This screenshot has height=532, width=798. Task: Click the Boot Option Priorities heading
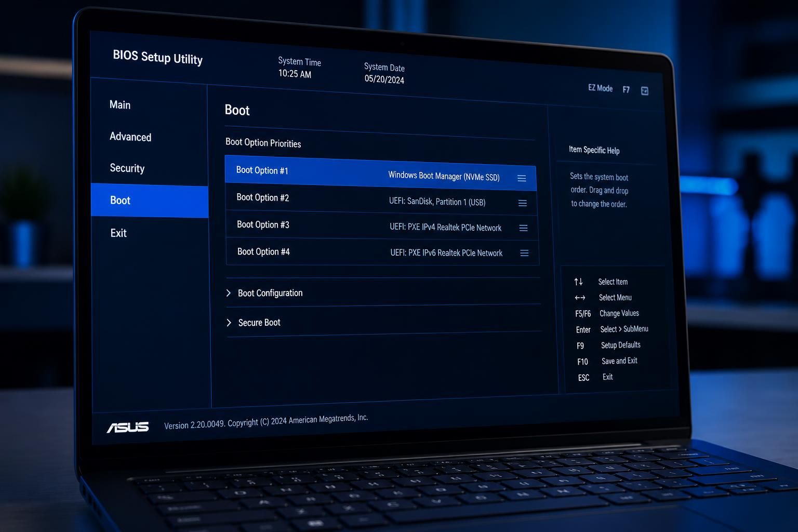[263, 143]
